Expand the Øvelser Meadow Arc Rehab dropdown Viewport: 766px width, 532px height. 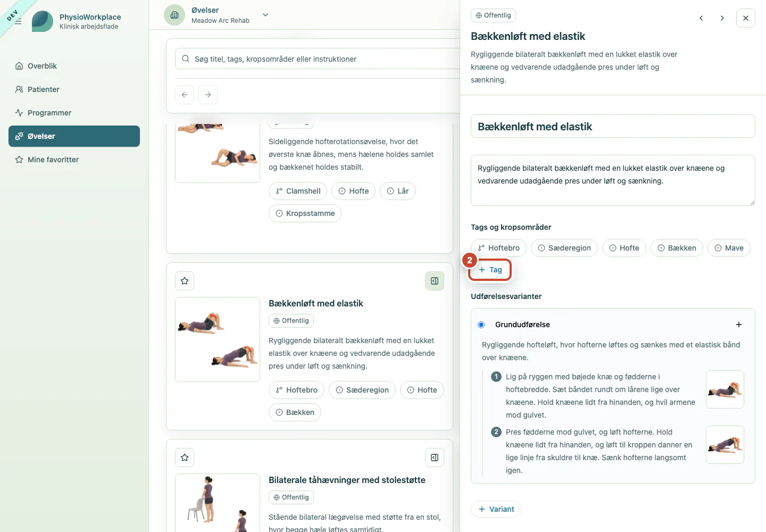[265, 15]
